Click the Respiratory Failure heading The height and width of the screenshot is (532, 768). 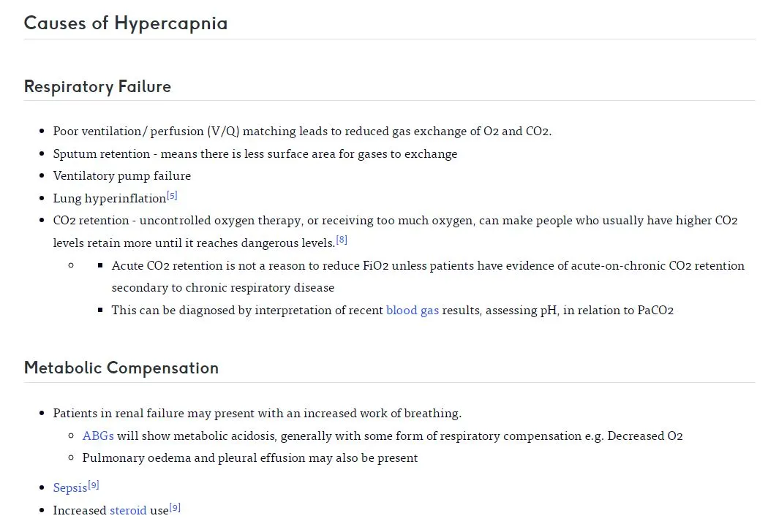pos(97,87)
